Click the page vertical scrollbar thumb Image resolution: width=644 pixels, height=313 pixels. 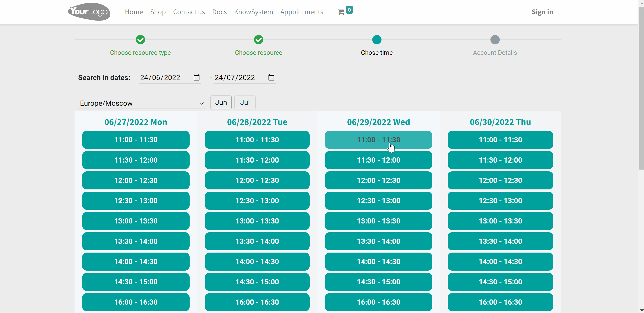coord(641,88)
